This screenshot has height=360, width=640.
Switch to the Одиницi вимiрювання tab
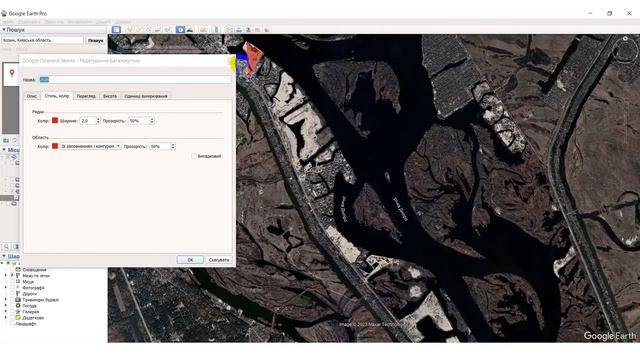coord(146,96)
